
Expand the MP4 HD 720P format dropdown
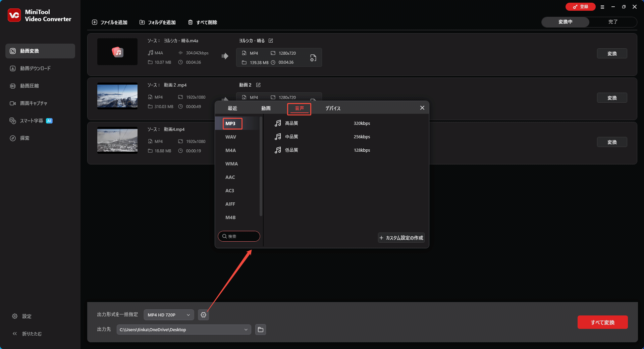pyautogui.click(x=168, y=315)
